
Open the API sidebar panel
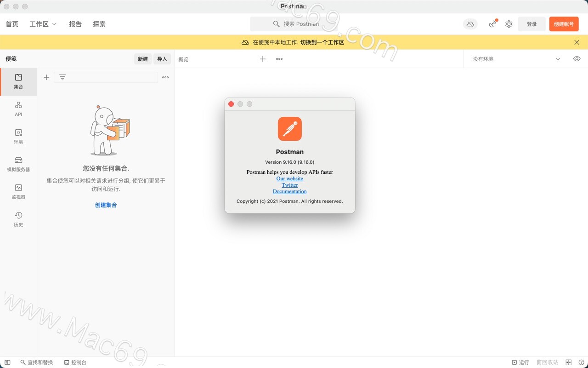tap(18, 109)
